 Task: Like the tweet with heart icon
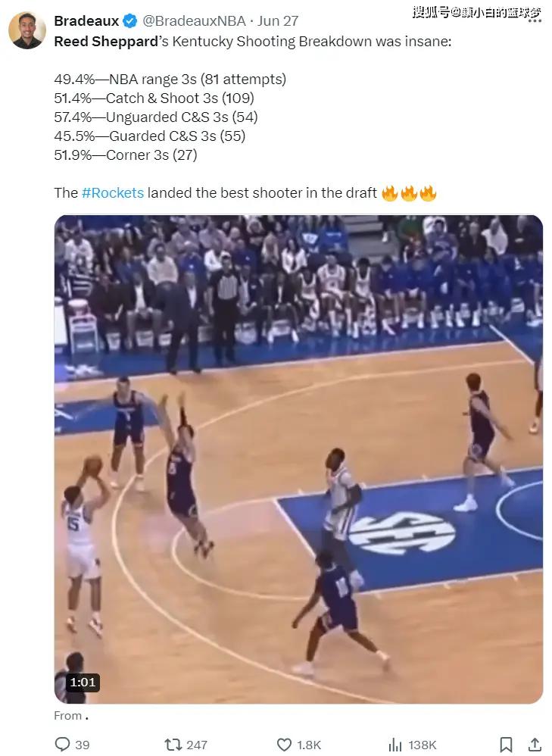pyautogui.click(x=284, y=745)
